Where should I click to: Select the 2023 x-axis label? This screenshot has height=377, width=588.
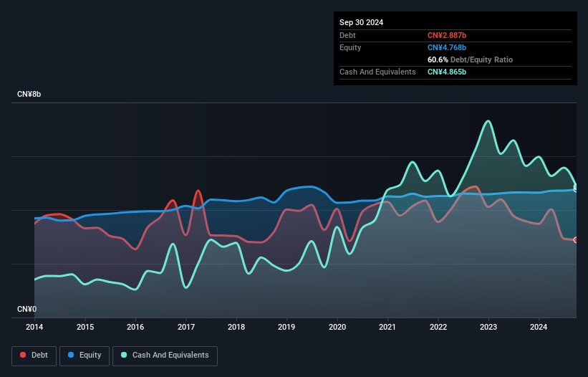click(x=488, y=327)
